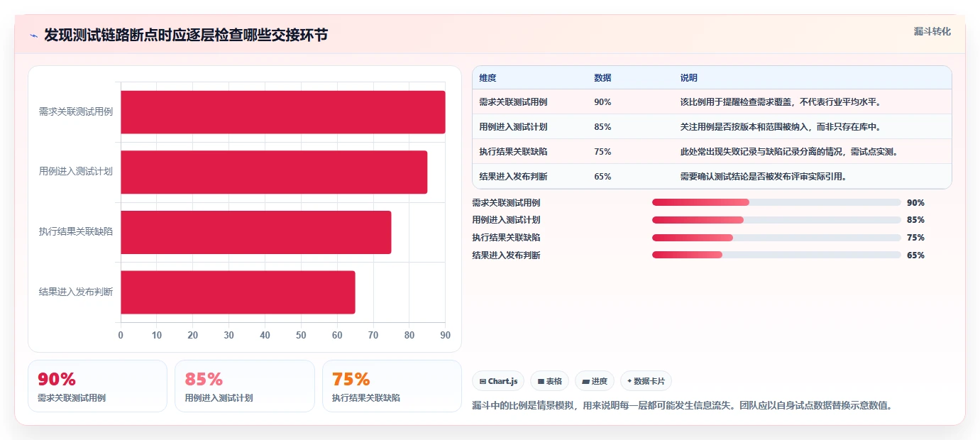
Task: Click the 执行结果关联缺陷 chart bar
Action: tap(256, 232)
